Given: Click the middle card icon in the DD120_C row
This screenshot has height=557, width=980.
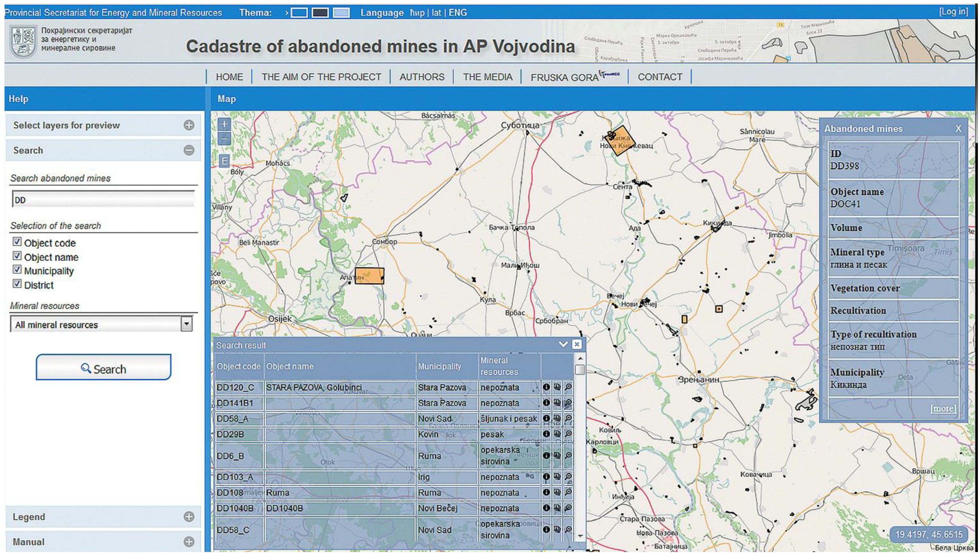Looking at the screenshot, I should click(x=557, y=387).
